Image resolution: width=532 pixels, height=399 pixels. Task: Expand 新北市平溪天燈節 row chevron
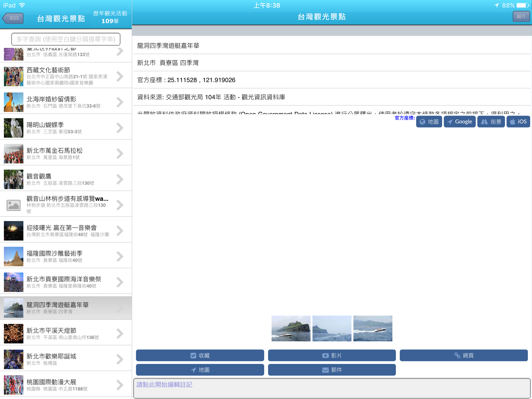pyautogui.click(x=120, y=334)
